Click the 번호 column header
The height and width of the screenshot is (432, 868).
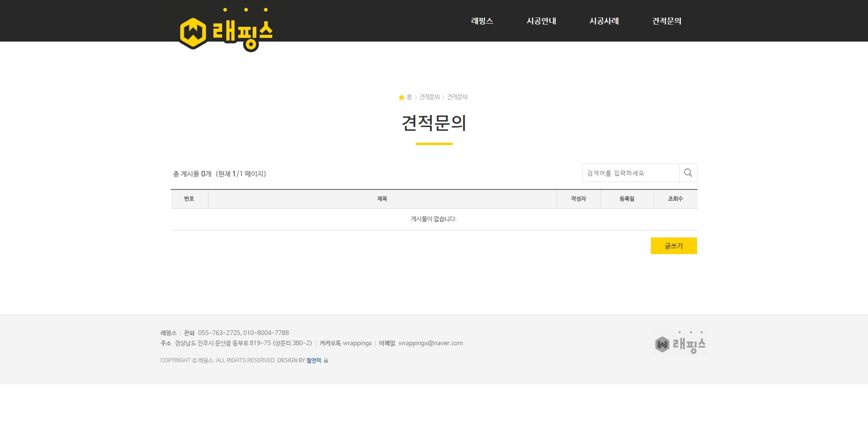tap(189, 199)
